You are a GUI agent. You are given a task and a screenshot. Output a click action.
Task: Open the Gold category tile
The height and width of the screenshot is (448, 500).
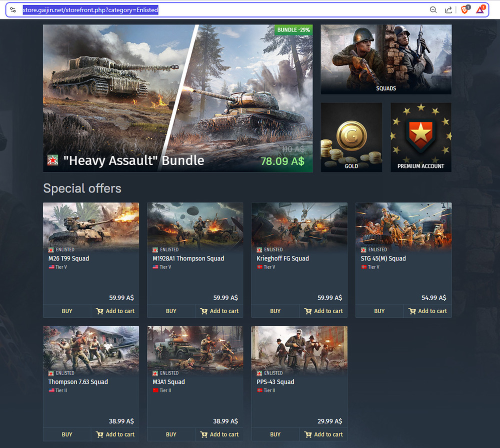[x=351, y=137]
